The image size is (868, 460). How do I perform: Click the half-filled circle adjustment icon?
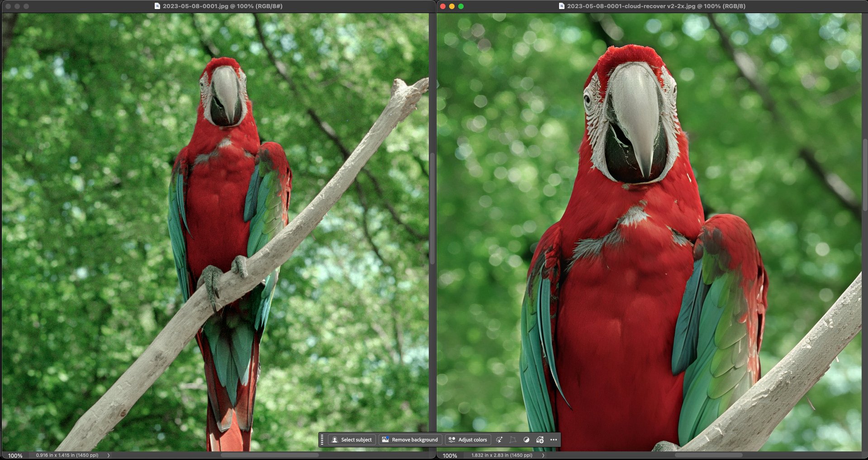526,440
